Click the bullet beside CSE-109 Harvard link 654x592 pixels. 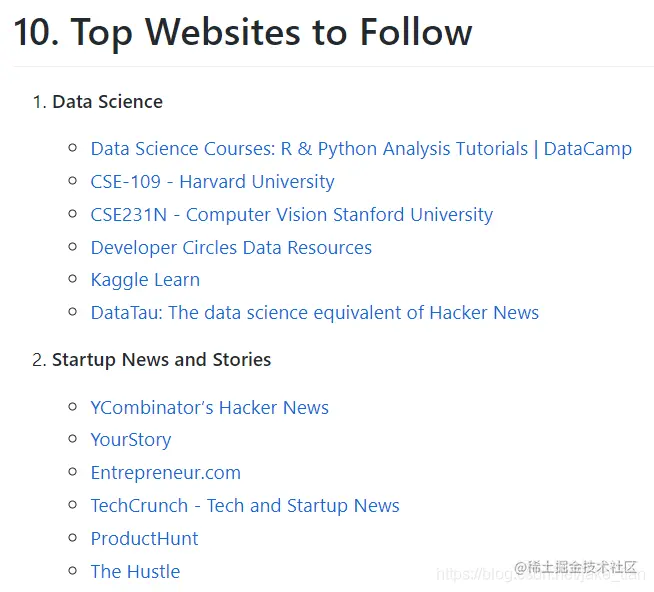pyautogui.click(x=73, y=181)
